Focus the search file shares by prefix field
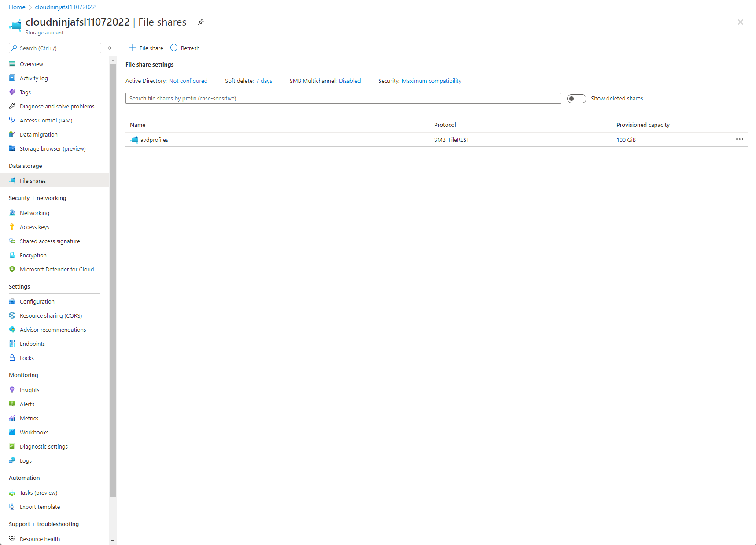Screen dimensions: 756x545 (x=343, y=98)
